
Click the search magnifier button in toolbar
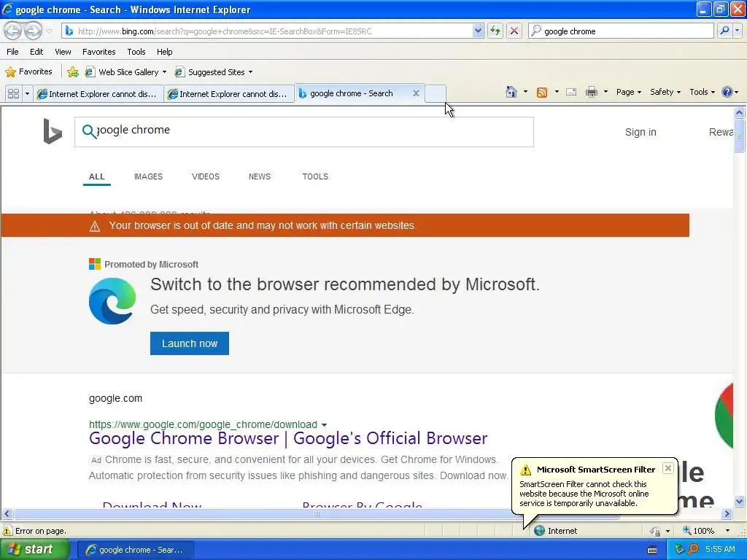pyautogui.click(x=724, y=31)
